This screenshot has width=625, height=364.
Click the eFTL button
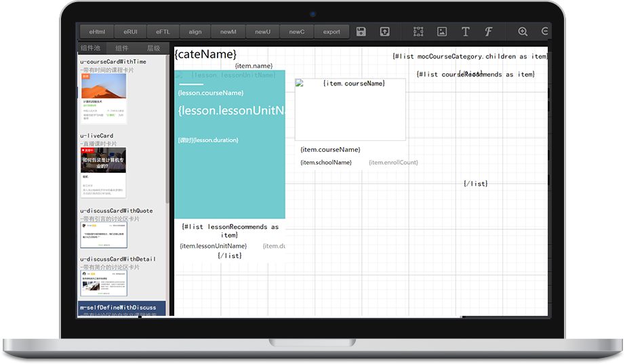tap(163, 32)
